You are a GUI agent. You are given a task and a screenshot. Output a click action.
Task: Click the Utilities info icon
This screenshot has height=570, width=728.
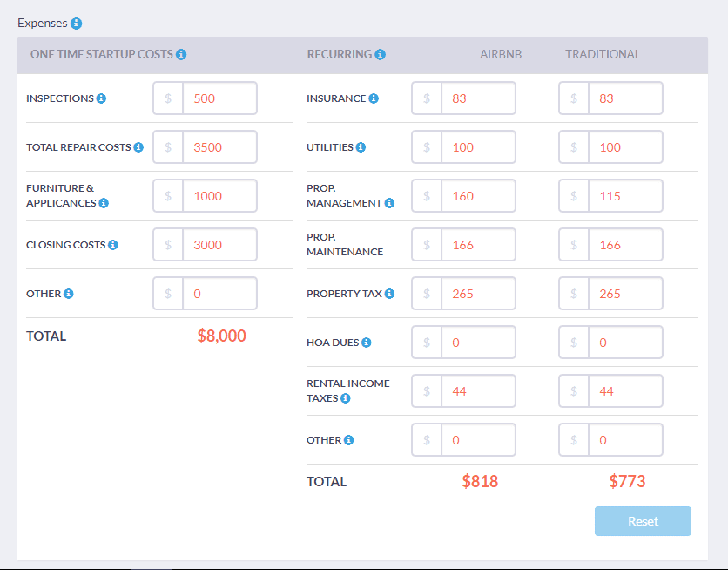(361, 147)
